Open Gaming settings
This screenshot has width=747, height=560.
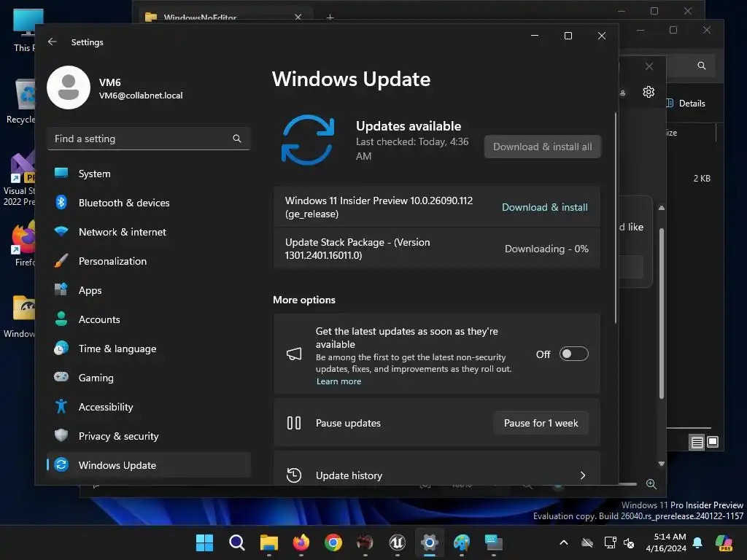(149, 378)
